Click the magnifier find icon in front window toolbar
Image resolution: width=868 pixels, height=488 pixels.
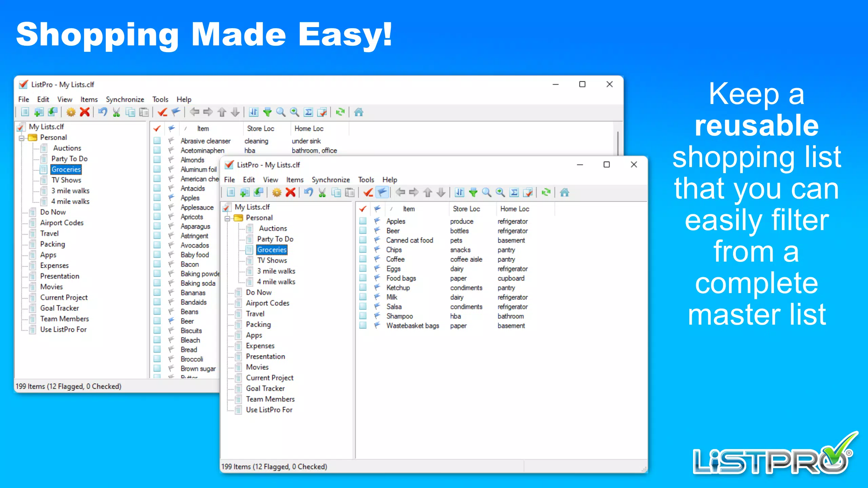[487, 192]
